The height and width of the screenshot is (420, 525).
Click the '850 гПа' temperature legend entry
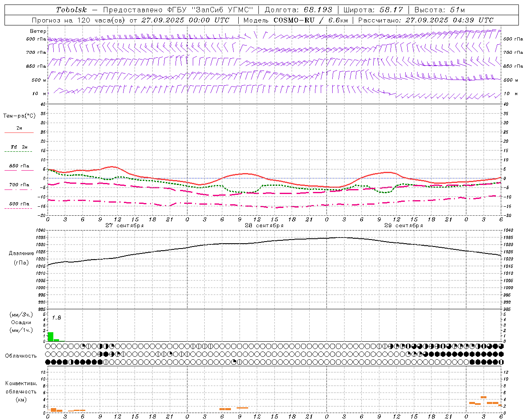tap(19, 166)
